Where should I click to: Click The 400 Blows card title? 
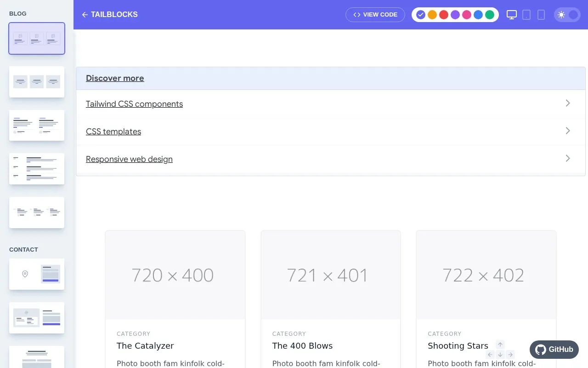pos(302,346)
